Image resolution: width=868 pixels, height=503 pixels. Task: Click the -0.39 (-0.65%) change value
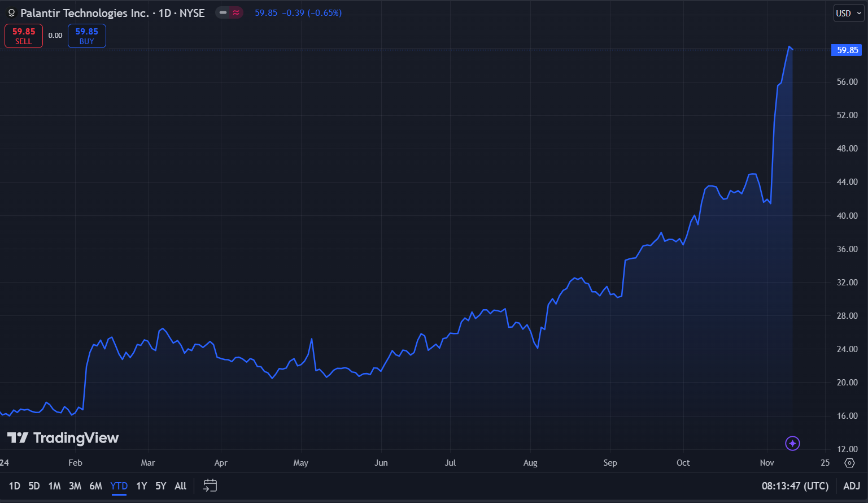click(312, 13)
